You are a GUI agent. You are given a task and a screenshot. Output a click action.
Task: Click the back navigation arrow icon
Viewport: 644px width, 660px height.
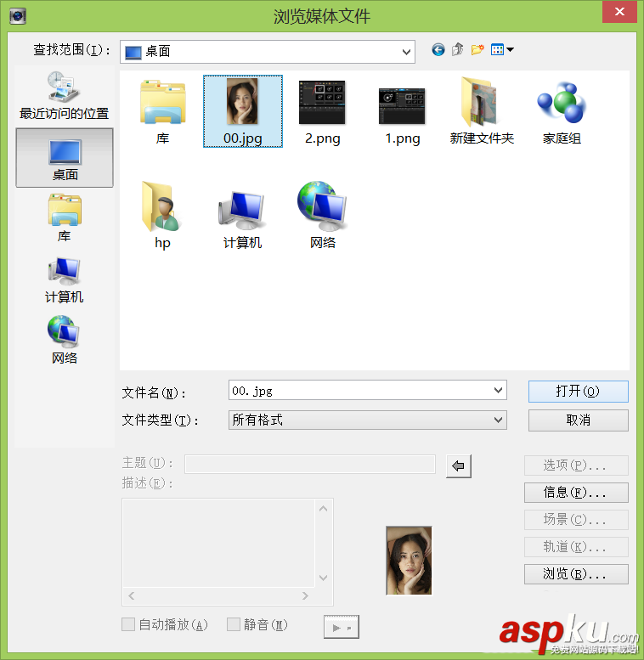tap(438, 50)
